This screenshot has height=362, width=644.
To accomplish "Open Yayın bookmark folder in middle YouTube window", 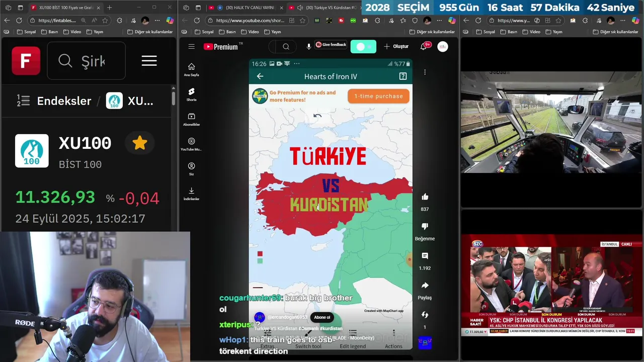I will point(272,32).
